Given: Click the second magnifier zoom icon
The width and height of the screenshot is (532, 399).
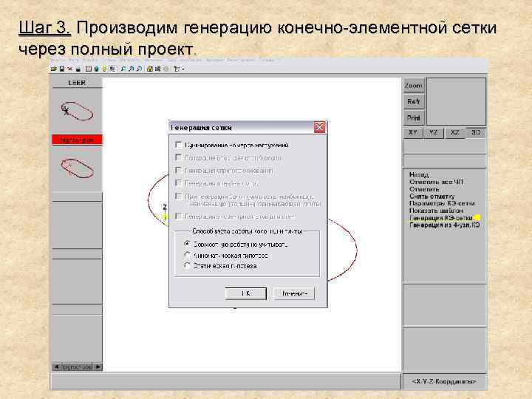Looking at the screenshot, I should tap(132, 69).
